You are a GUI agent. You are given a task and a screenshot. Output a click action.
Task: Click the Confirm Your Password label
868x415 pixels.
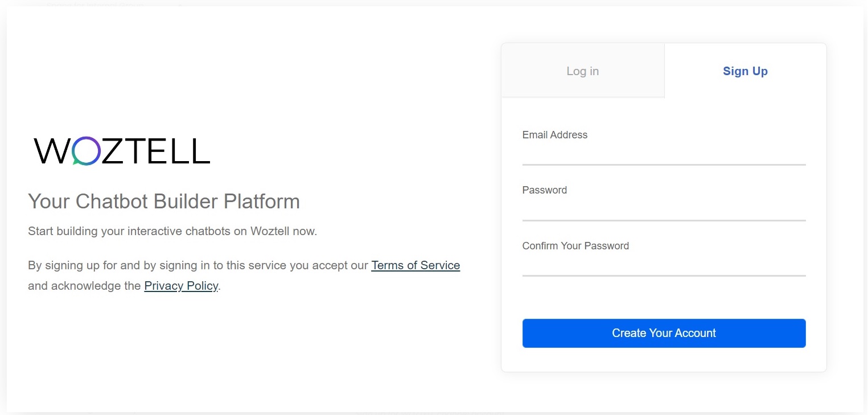575,246
